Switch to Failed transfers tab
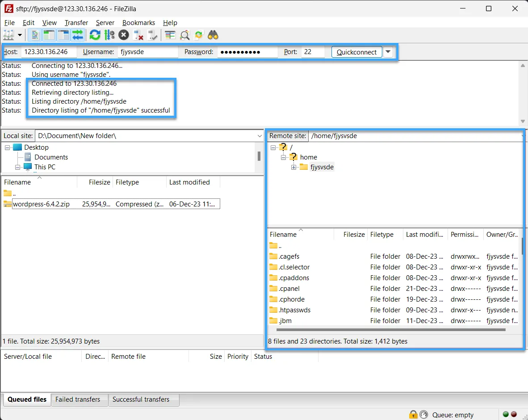Screen dimensions: 528x420 (78, 399)
